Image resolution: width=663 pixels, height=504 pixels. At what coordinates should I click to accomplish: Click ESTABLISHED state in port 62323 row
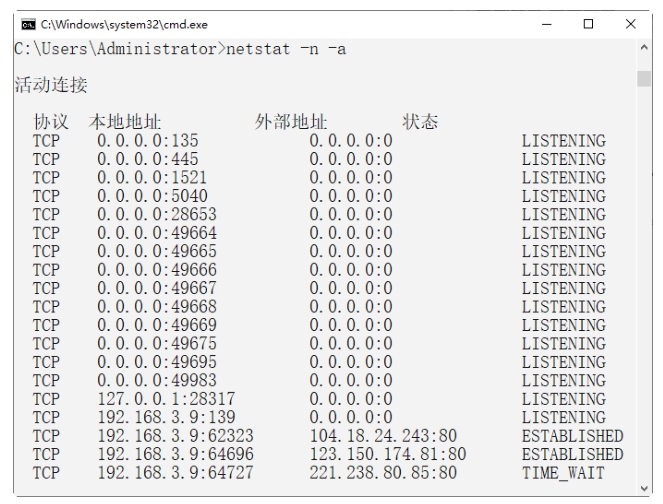[573, 436]
